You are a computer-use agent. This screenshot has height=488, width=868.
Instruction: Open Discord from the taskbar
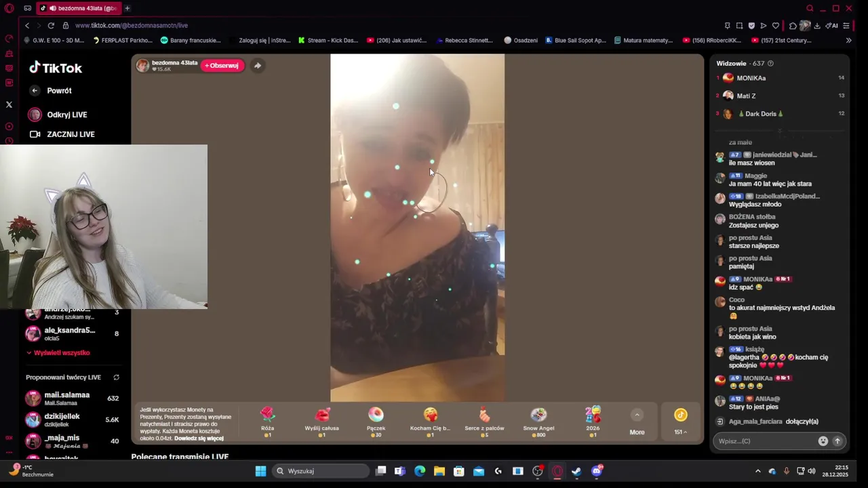pos(597,471)
